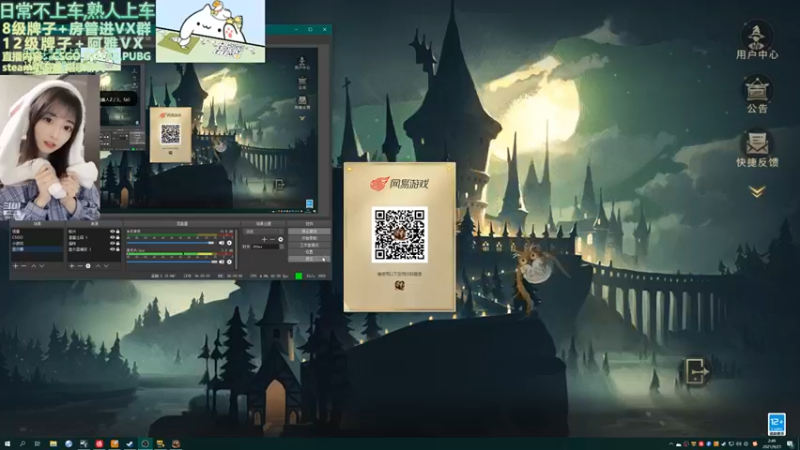Screen dimensions: 800x450
Task: Click the small game icon under QR code
Action: click(x=399, y=286)
